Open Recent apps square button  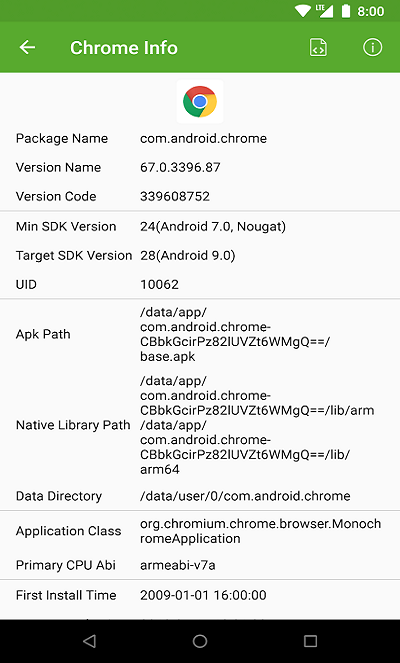coord(310,641)
